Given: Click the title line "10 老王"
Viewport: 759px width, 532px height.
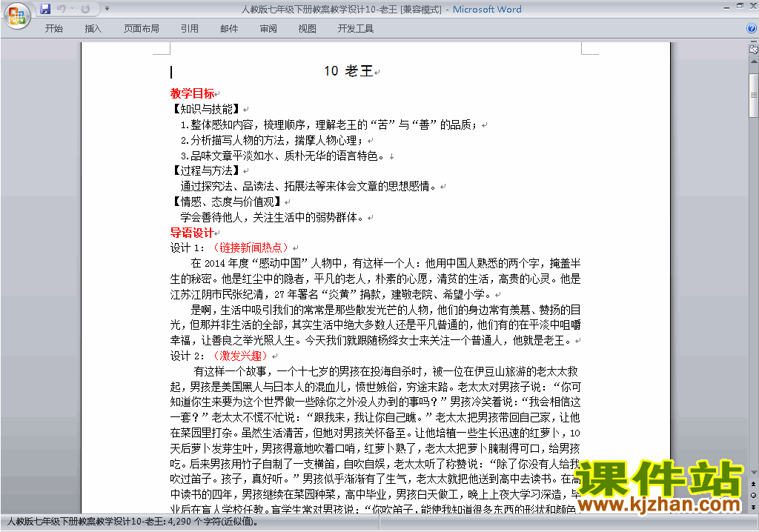Looking at the screenshot, I should 348,71.
